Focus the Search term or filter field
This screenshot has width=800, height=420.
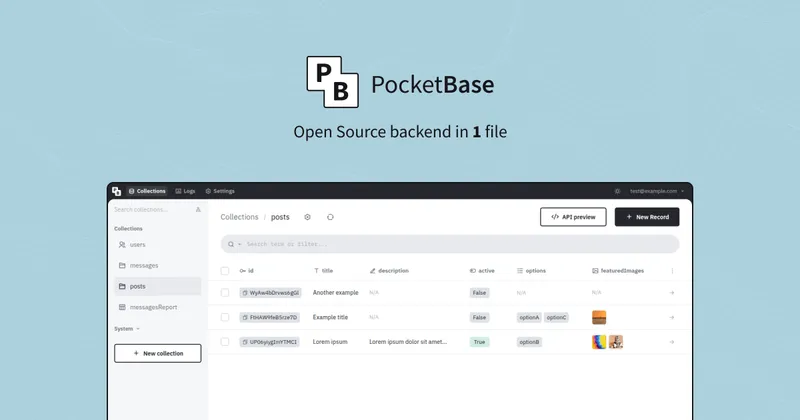[x=450, y=244]
